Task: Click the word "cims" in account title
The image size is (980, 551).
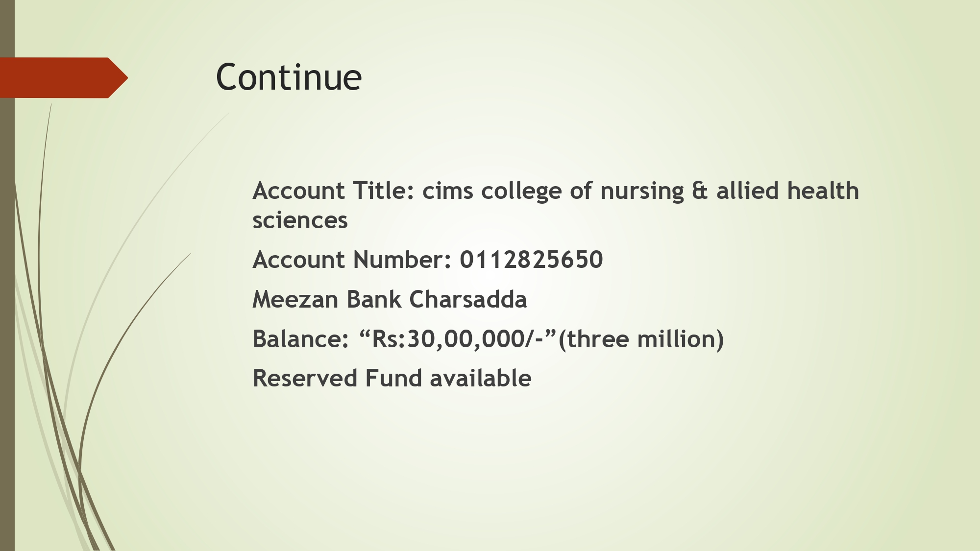Action: [x=447, y=191]
